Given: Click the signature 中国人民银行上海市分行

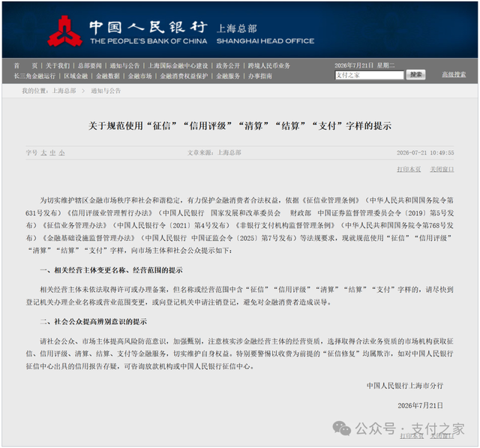Looking at the screenshot, I should tap(405, 386).
